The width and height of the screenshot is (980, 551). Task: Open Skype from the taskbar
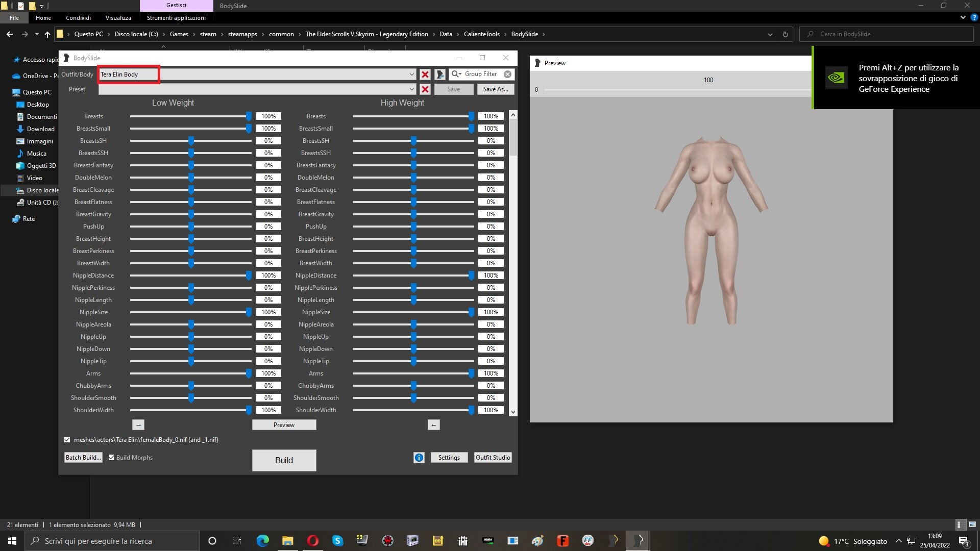coord(337,541)
